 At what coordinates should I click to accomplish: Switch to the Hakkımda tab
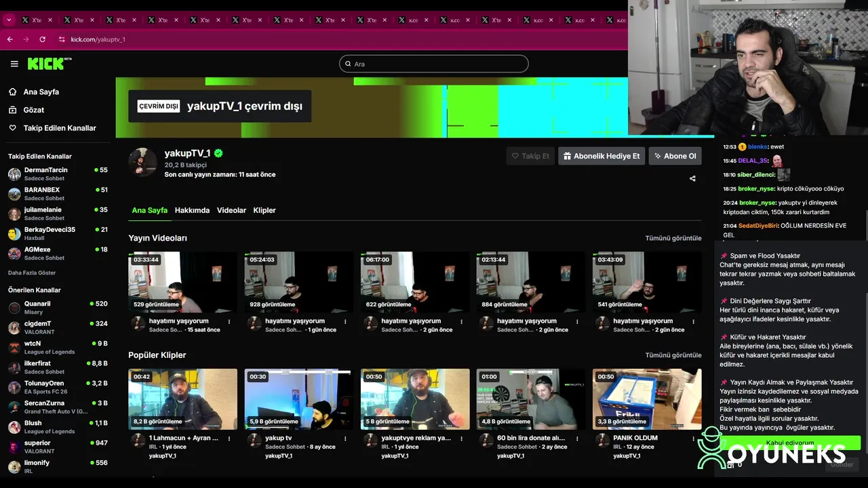tap(192, 210)
